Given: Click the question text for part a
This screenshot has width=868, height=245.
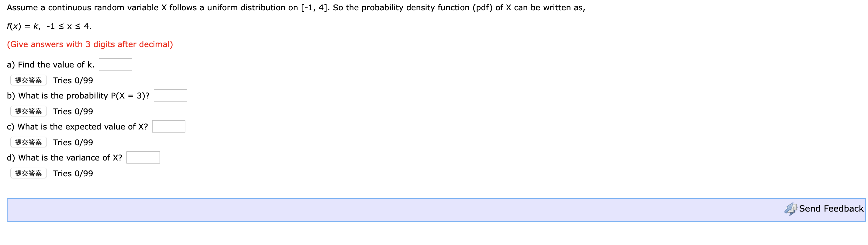Looking at the screenshot, I should [50, 64].
